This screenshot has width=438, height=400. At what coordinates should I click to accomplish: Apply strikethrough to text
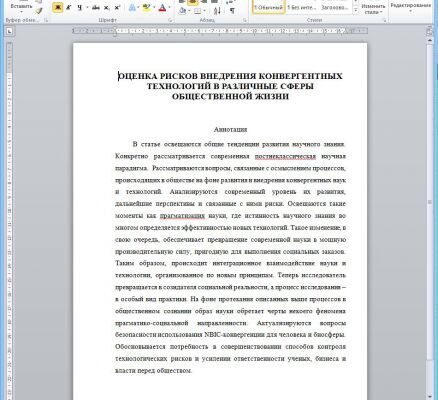tap(96, 8)
